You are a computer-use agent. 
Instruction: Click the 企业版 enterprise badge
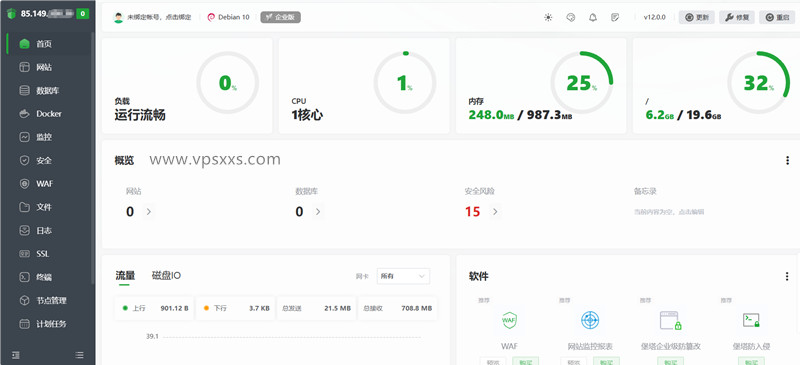coord(281,17)
